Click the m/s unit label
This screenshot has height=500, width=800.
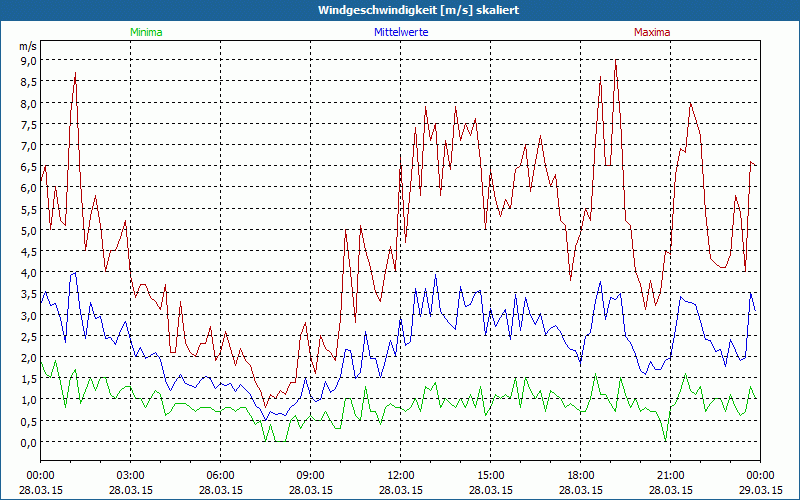pos(27,46)
